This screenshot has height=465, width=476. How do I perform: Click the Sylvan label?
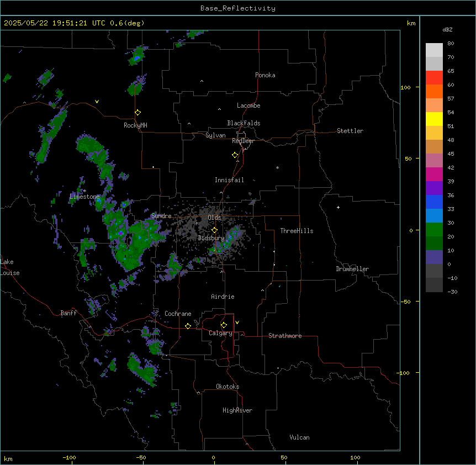tap(215, 135)
